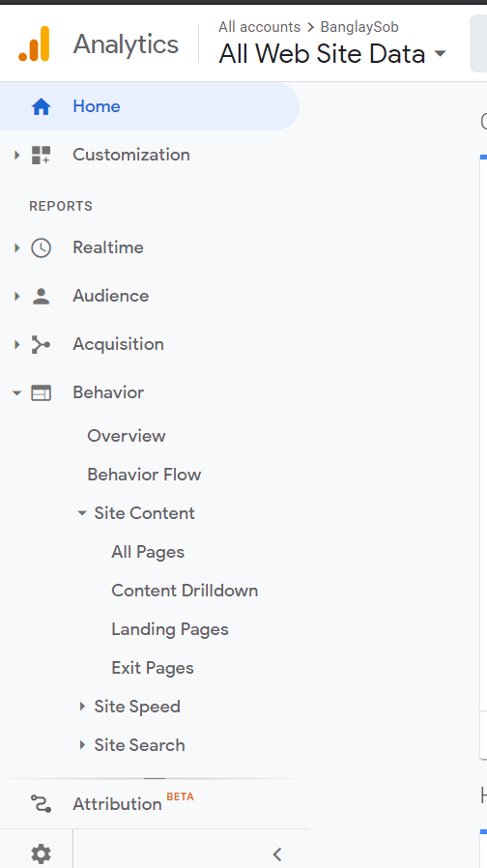Click the Audience person icon
This screenshot has width=487, height=868.
tap(41, 296)
